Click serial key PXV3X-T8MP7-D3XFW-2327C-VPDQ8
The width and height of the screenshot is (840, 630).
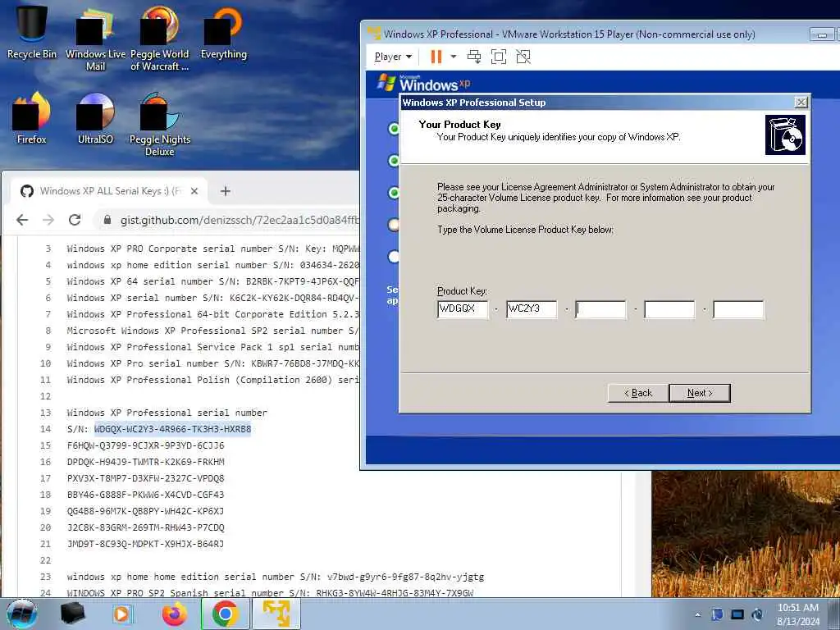point(146,478)
